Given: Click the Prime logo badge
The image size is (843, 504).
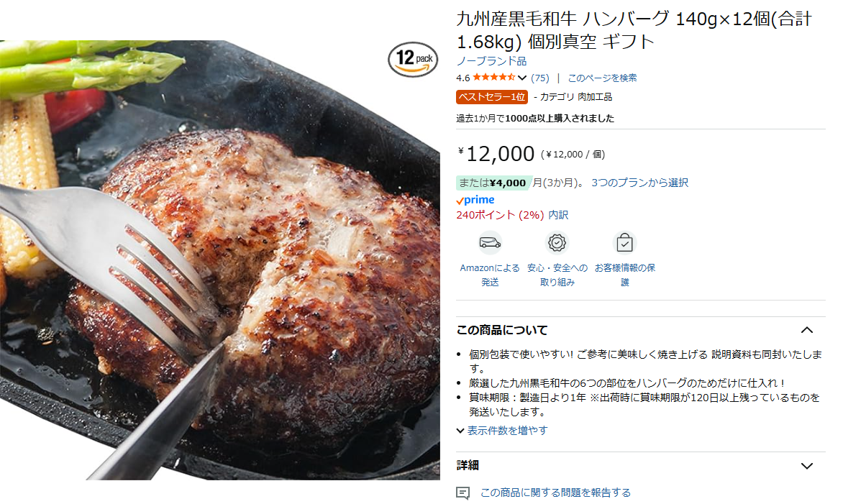Looking at the screenshot, I should [475, 200].
